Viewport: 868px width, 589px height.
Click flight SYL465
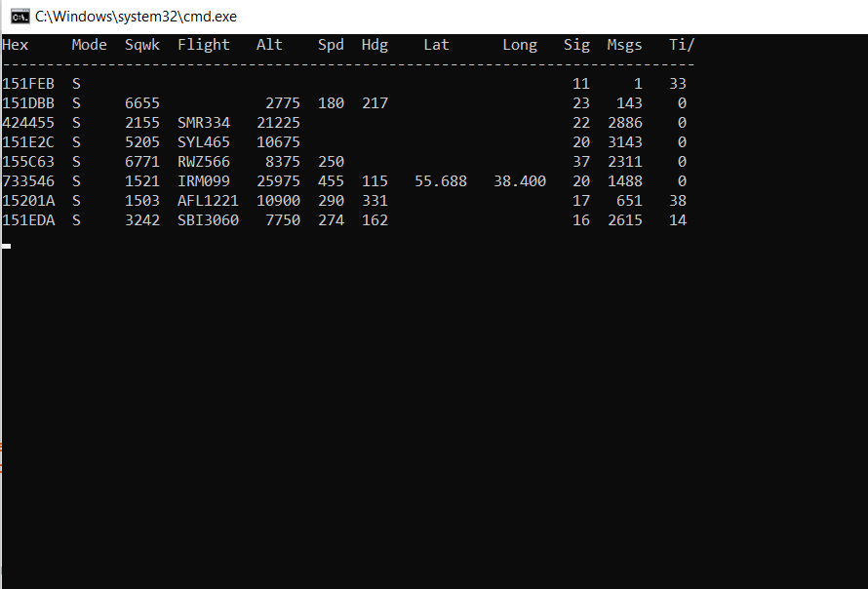(x=204, y=142)
